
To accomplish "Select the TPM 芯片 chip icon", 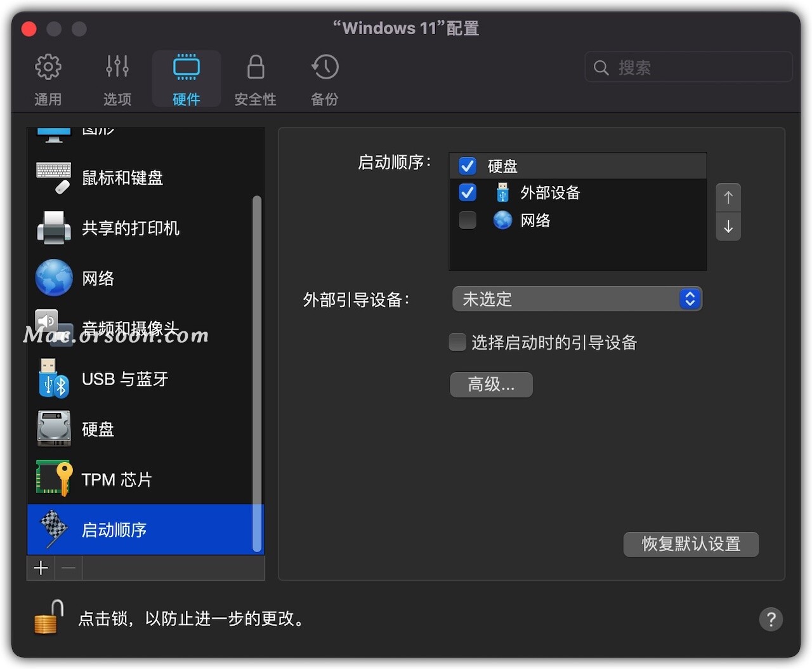I will pyautogui.click(x=54, y=479).
